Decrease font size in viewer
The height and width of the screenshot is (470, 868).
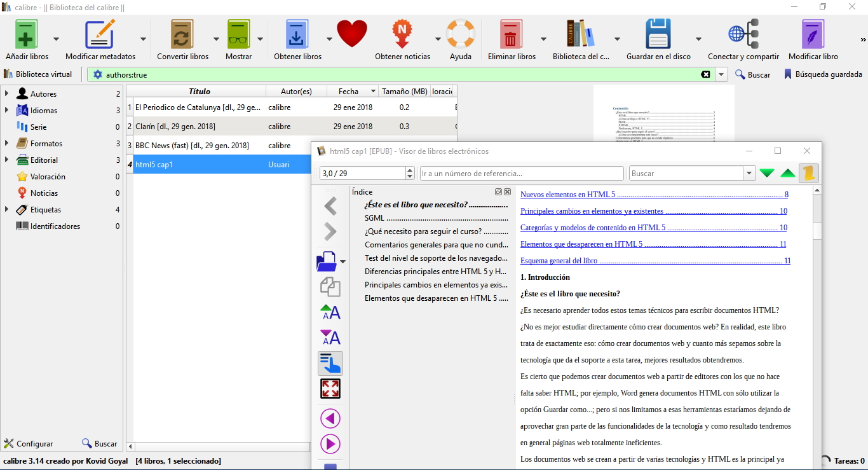point(330,337)
